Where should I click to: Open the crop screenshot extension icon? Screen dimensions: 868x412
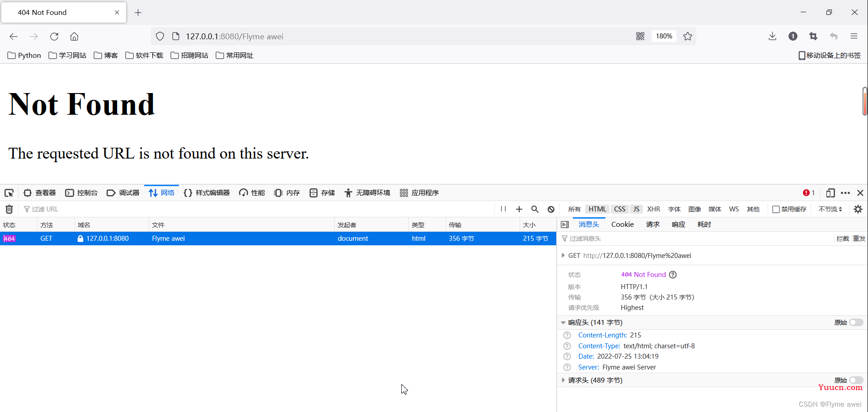point(813,36)
